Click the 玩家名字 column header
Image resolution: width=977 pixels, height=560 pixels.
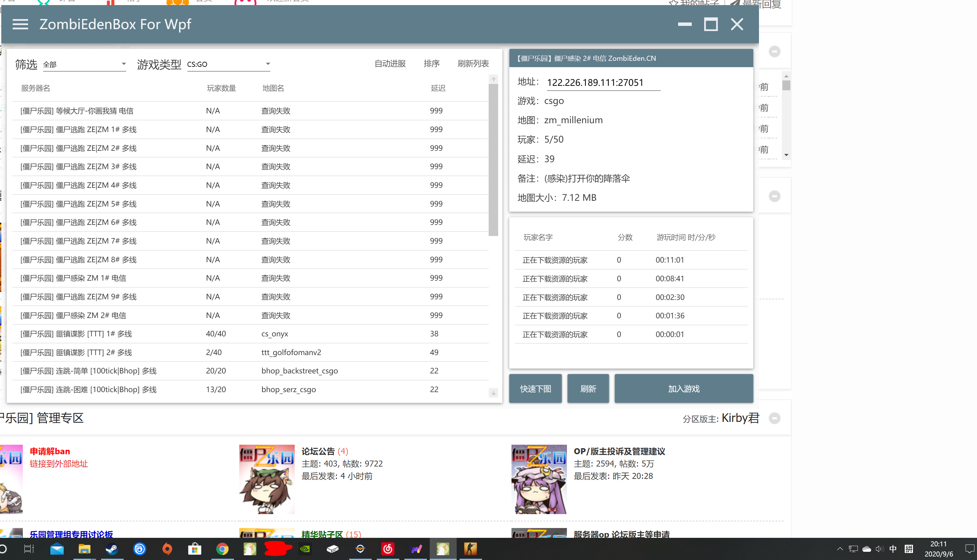pyautogui.click(x=538, y=237)
